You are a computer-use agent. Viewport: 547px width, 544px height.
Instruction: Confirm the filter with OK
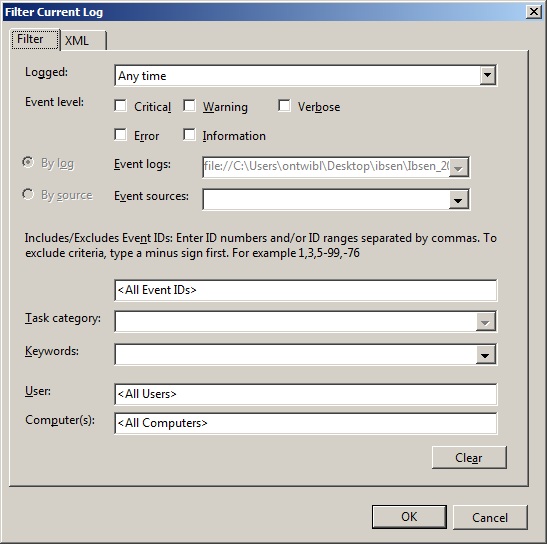(409, 517)
